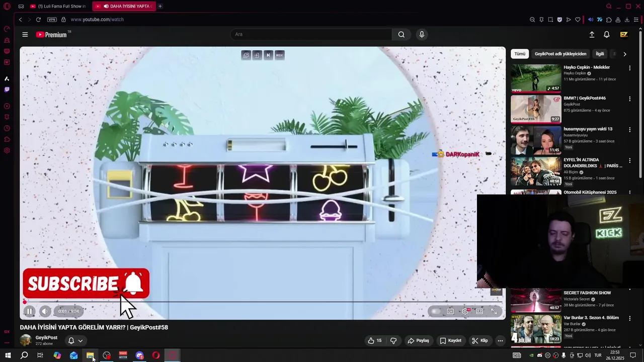Take a snapshot with Opera's capture icon
Viewport: 644px width, 362px height.
[550, 20]
